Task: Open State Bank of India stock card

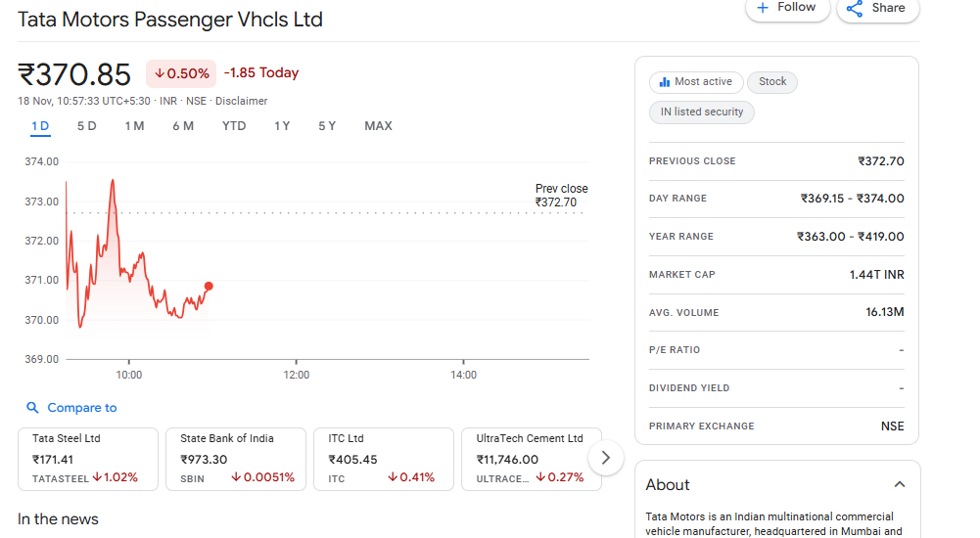Action: [236, 458]
